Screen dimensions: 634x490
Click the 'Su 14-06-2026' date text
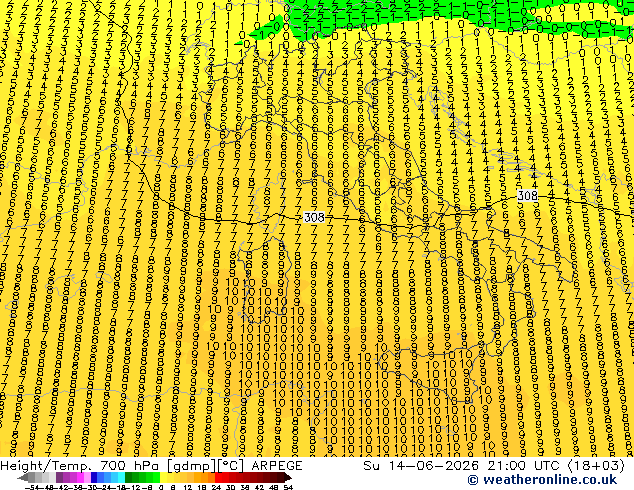pyautogui.click(x=422, y=466)
